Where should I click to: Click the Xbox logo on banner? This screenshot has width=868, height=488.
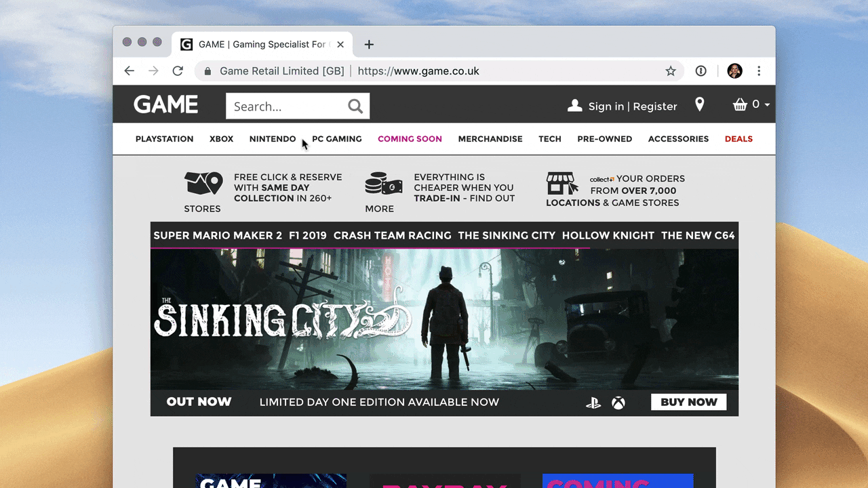[x=618, y=403]
